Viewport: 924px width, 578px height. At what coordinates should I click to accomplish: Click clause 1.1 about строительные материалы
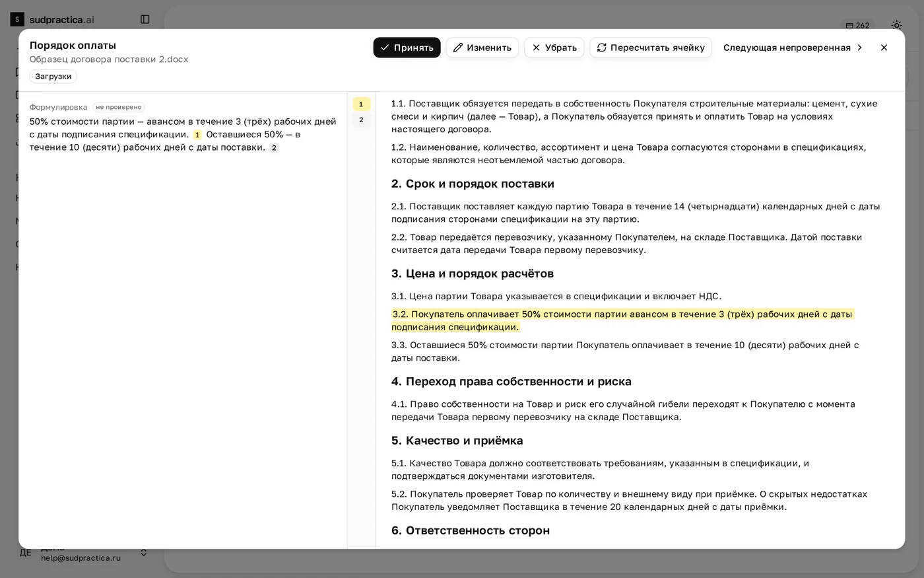point(634,116)
